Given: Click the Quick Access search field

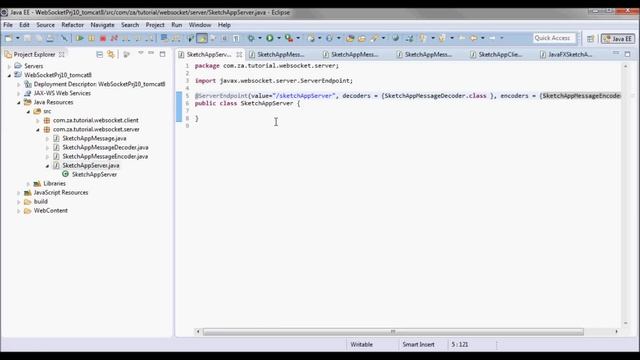Looking at the screenshot, I should tap(554, 38).
